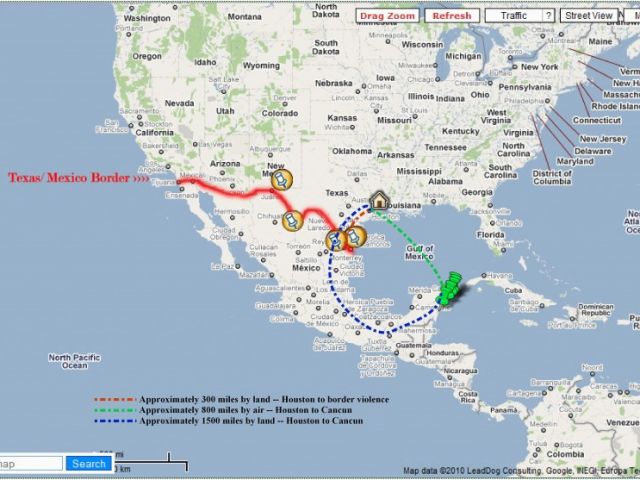Viewport: 640px width, 480px height.
Task: Click the Cuba label
Action: point(513,291)
